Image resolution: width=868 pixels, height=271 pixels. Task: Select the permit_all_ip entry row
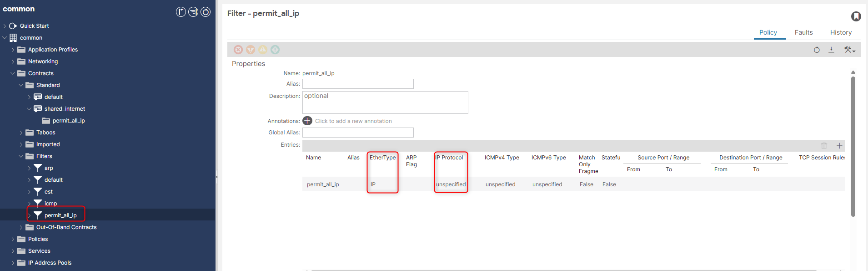coord(323,184)
